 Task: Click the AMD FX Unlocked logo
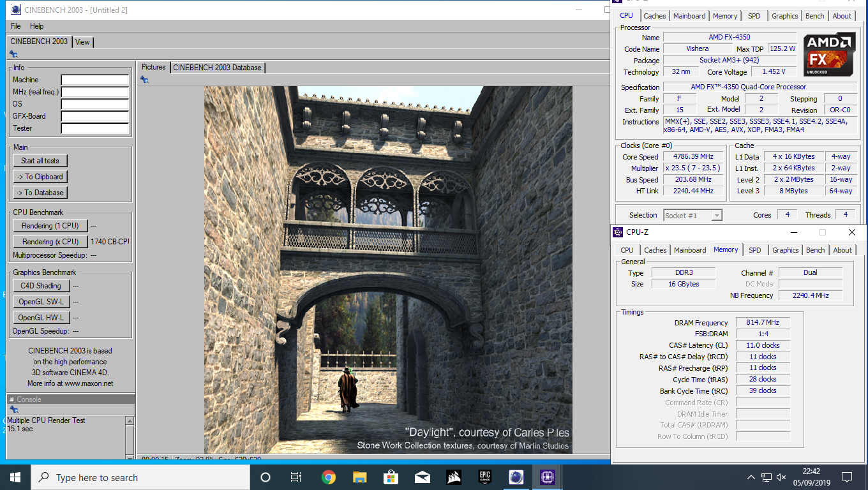(829, 54)
